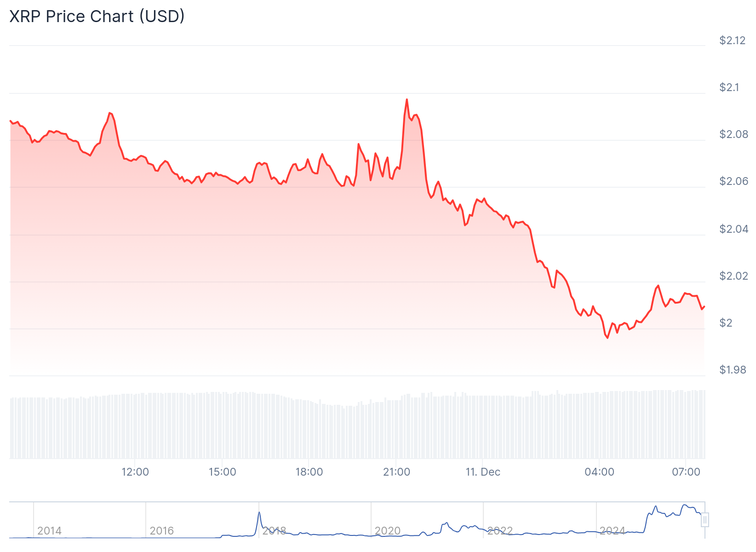Screen dimensions: 756x552
Task: Click the highest price peak after 21:00
Action: tap(407, 99)
